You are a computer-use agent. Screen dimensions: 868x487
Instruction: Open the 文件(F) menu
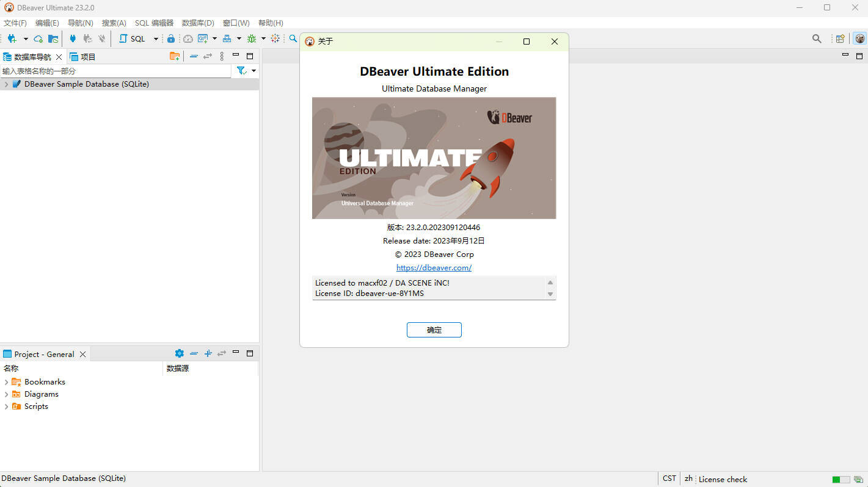(15, 23)
